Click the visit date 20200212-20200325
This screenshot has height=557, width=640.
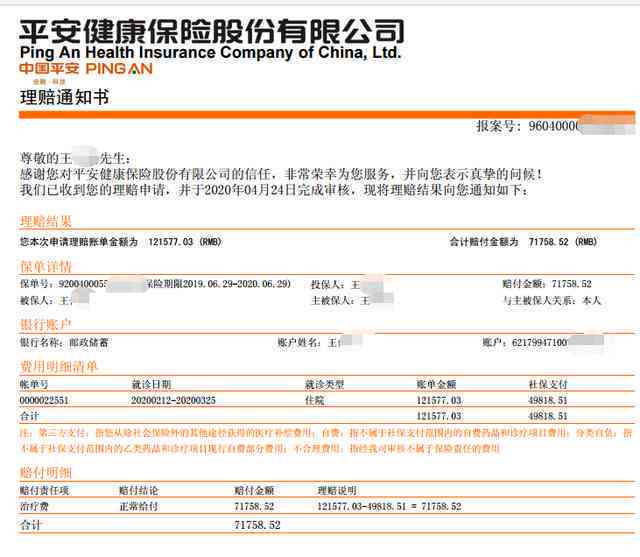point(173,400)
